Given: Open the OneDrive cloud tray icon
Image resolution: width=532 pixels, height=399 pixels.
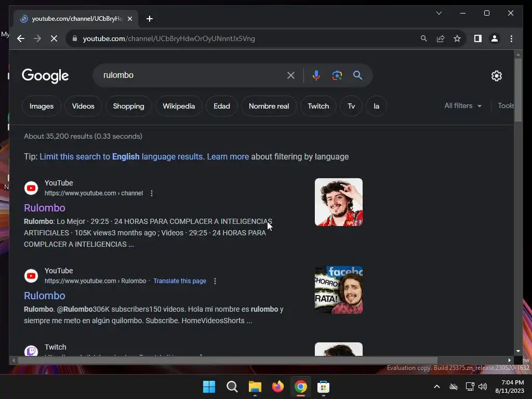Looking at the screenshot, I should coord(454,387).
